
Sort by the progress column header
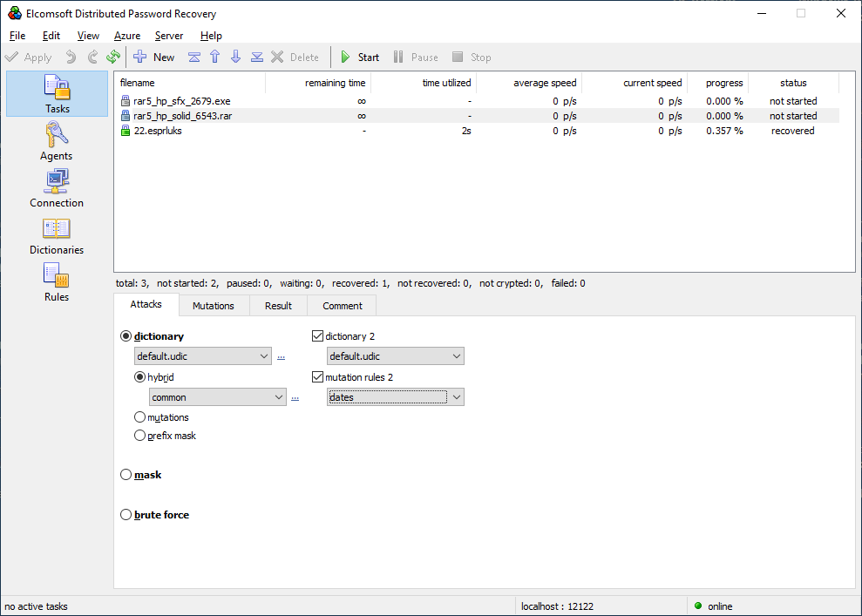(718, 83)
